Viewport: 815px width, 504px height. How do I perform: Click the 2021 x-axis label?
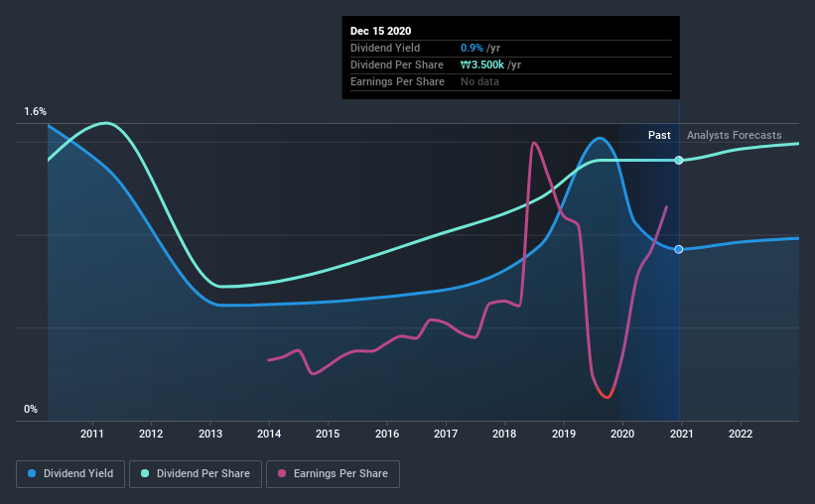[681, 434]
